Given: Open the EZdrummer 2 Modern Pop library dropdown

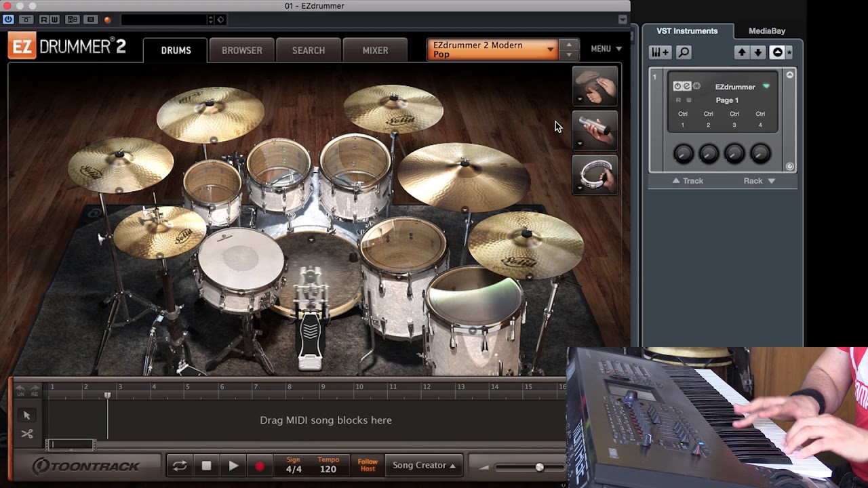Looking at the screenshot, I should pyautogui.click(x=493, y=49).
